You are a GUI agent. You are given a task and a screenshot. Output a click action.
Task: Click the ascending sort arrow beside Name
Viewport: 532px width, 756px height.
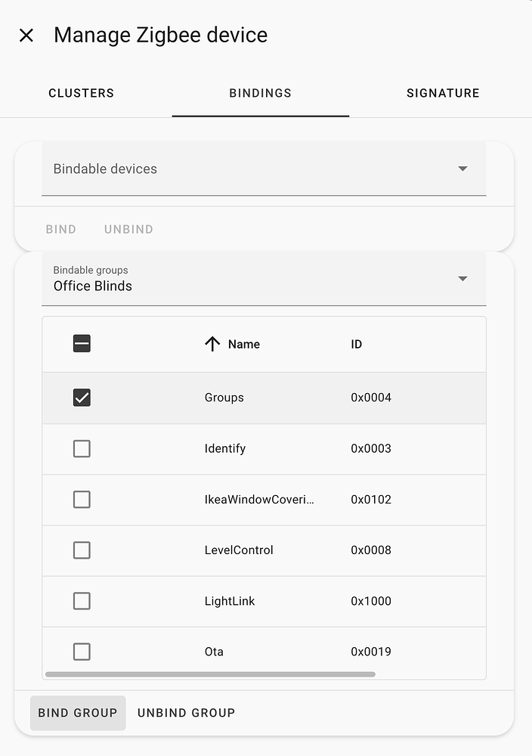point(212,343)
